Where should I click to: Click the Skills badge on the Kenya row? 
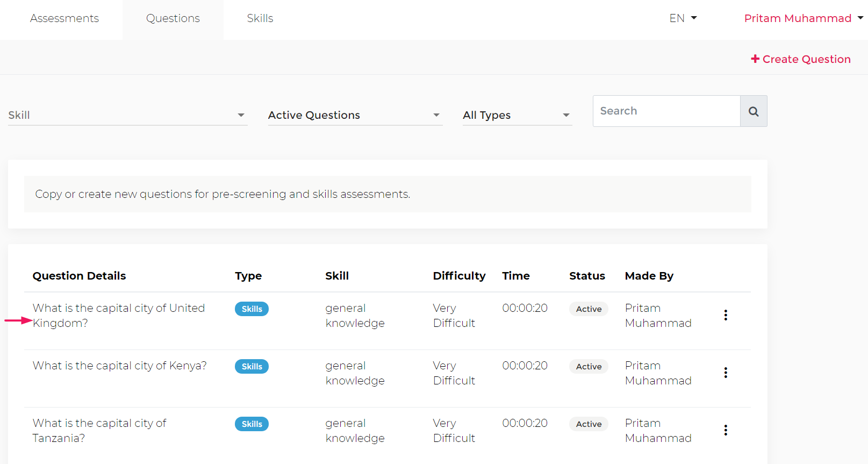[252, 367]
